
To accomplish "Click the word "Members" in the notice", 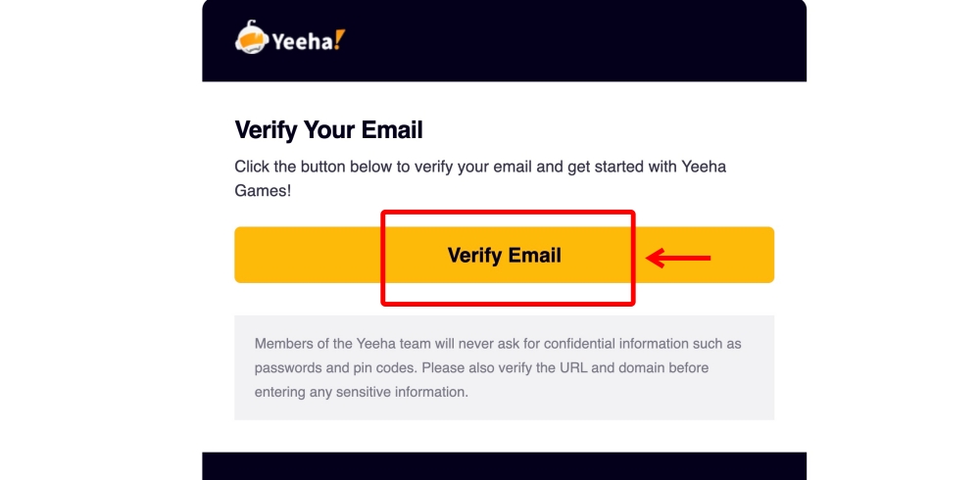I will point(282,344).
